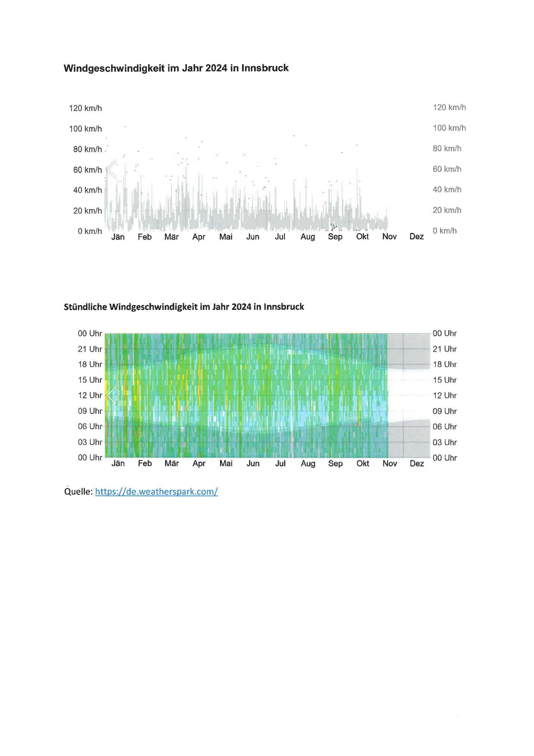Click the '06 Uhr' label on the right axis
534x756 pixels.
444,426
